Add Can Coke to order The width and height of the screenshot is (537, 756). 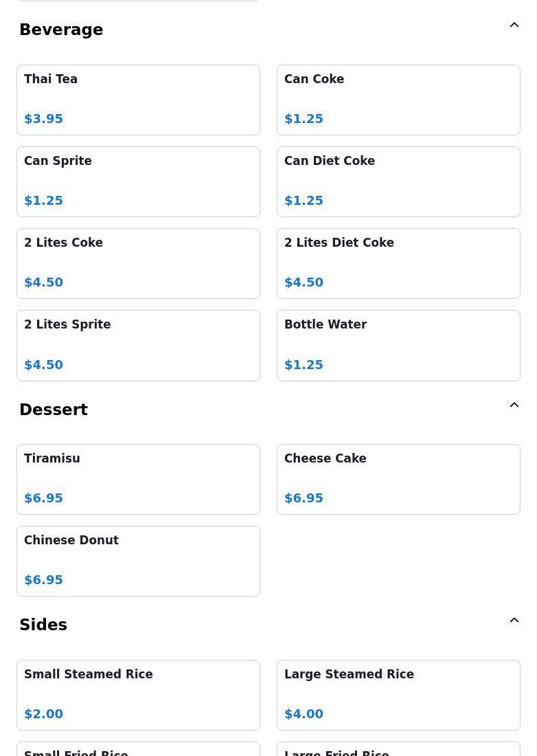(398, 100)
